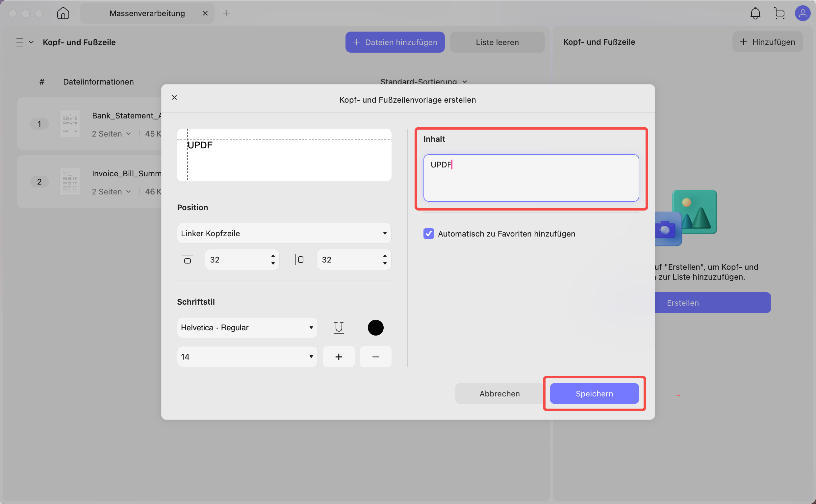
Task: Click row number 1 badge
Action: point(39,124)
